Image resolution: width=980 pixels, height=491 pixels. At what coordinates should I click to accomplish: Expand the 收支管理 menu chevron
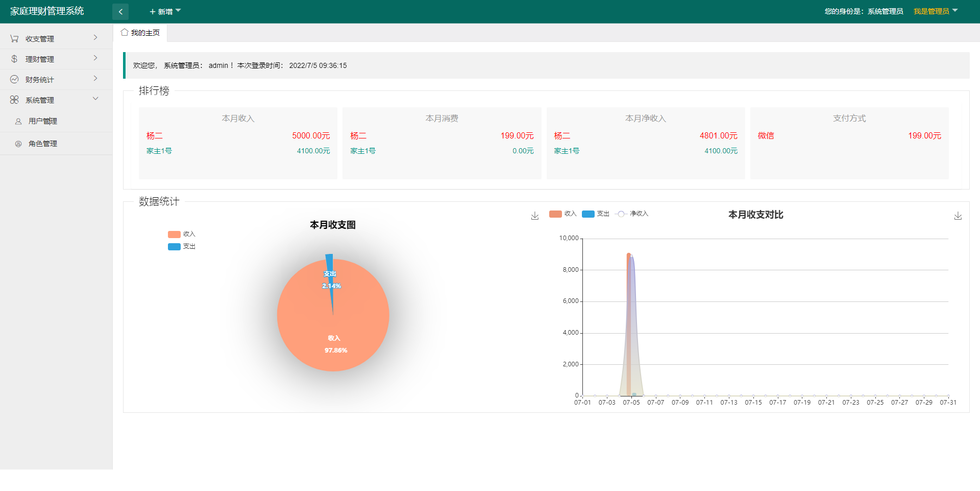(x=95, y=38)
